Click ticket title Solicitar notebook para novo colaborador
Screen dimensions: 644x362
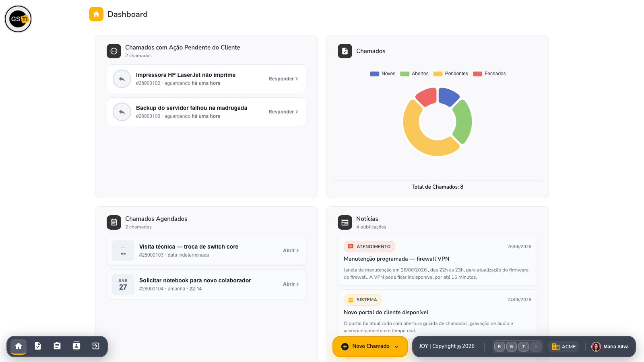(x=195, y=280)
